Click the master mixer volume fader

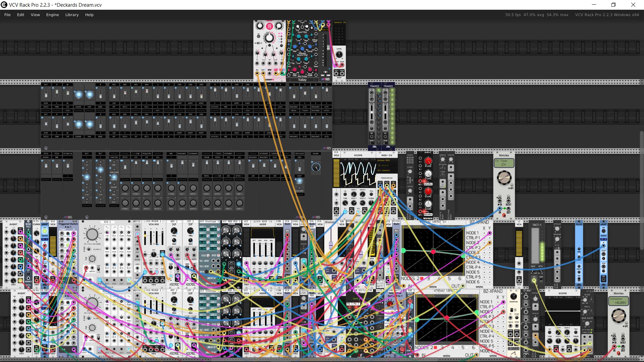[328, 47]
